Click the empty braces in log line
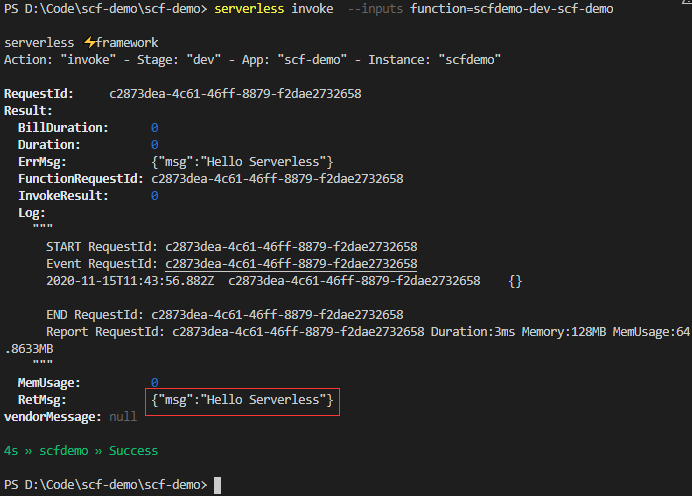Screen dimensions: 692x496 (x=515, y=281)
